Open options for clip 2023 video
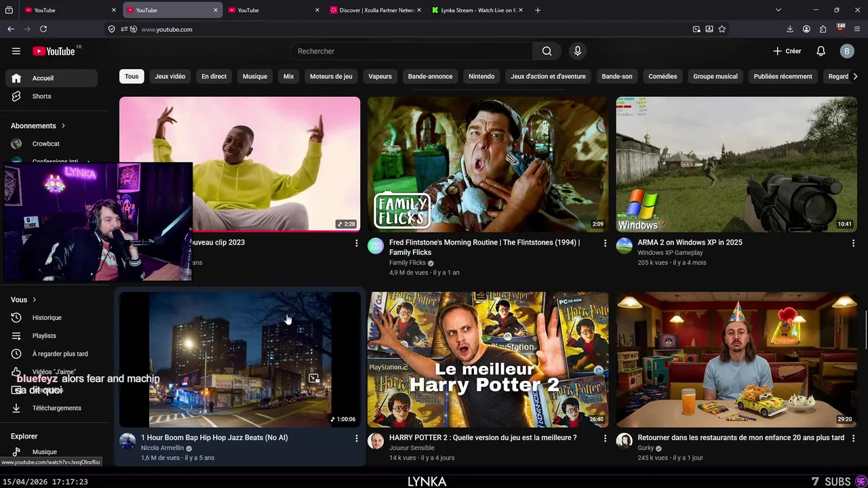Image resolution: width=868 pixels, height=488 pixels. (357, 243)
